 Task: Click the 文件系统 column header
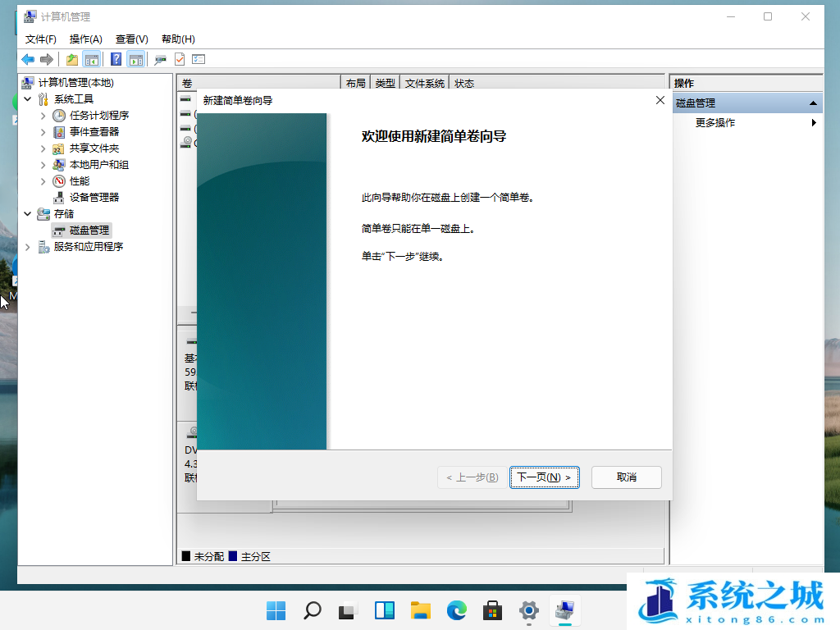425,83
